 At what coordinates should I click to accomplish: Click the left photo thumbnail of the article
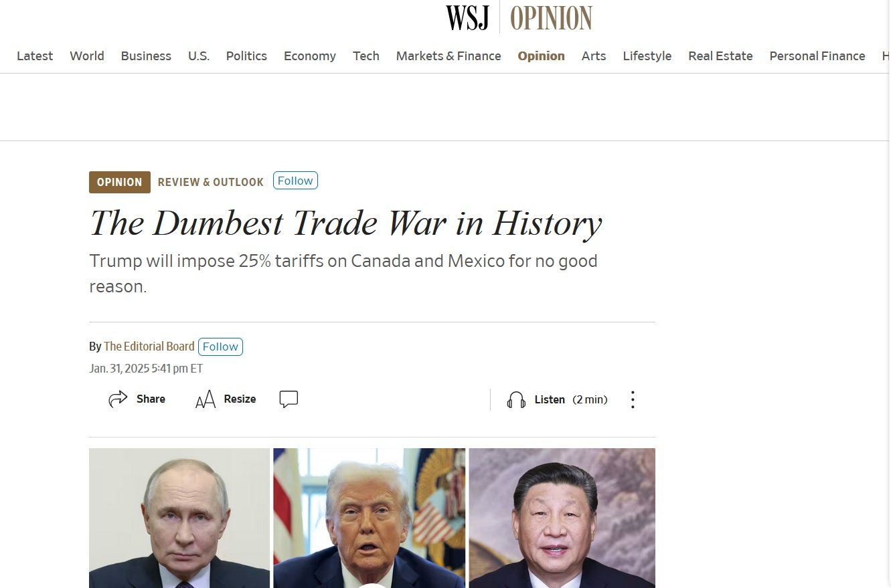pyautogui.click(x=179, y=518)
